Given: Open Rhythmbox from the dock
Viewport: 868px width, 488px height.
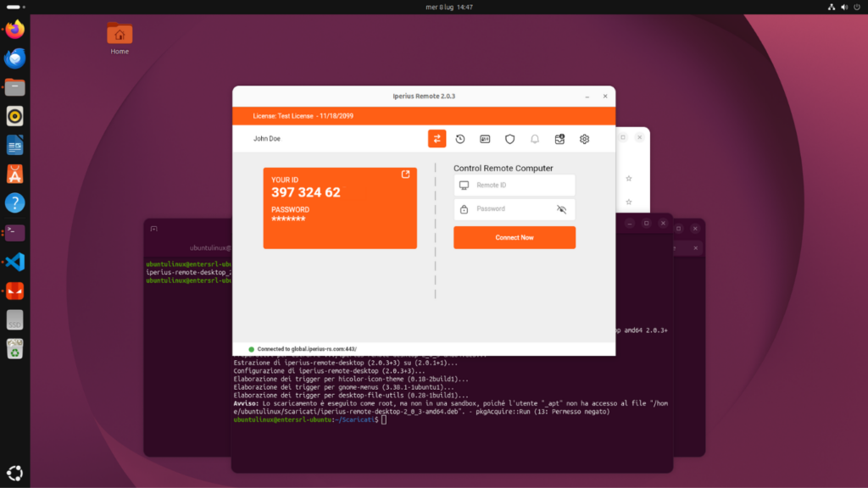Looking at the screenshot, I should coord(15,116).
